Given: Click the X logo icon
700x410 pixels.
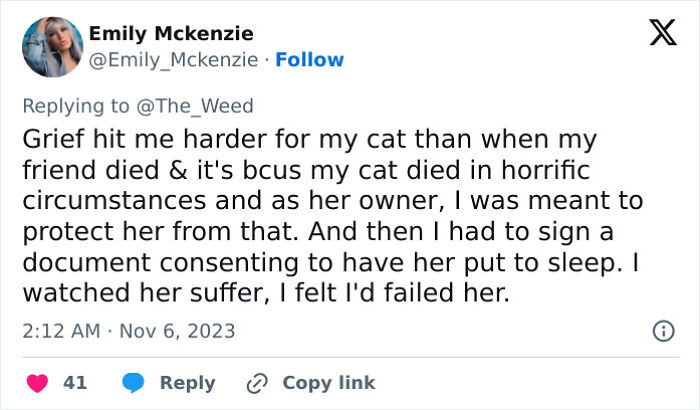Looking at the screenshot, I should click(x=656, y=35).
